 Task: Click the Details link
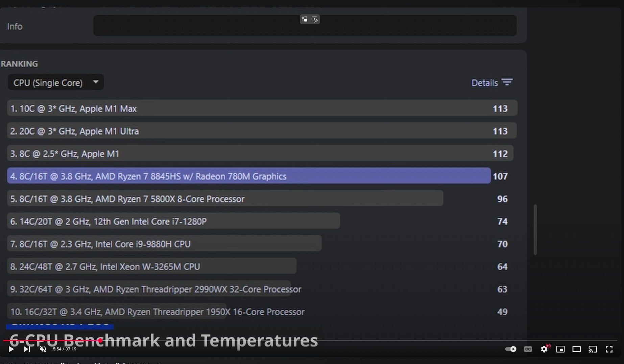484,83
